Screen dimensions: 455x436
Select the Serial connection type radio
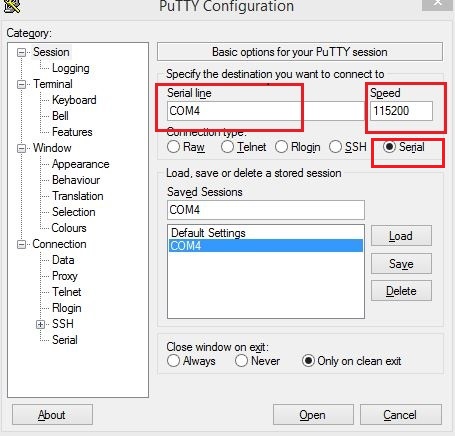[389, 147]
